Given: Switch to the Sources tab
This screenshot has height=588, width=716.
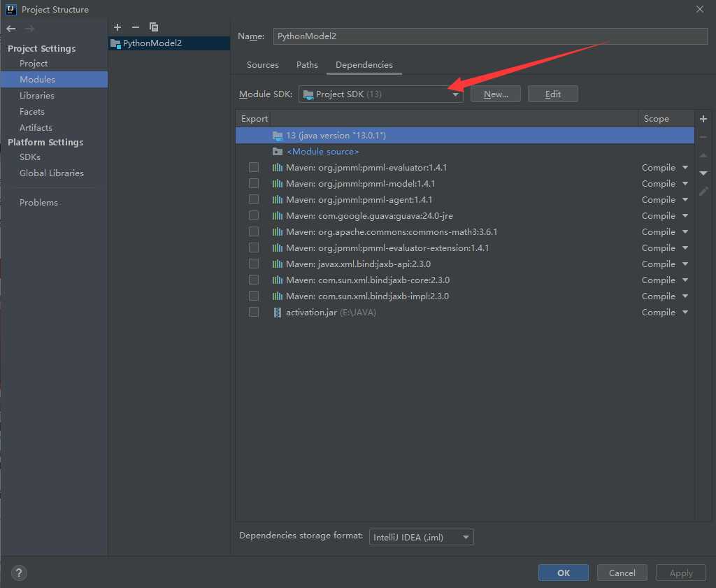Looking at the screenshot, I should [x=263, y=65].
